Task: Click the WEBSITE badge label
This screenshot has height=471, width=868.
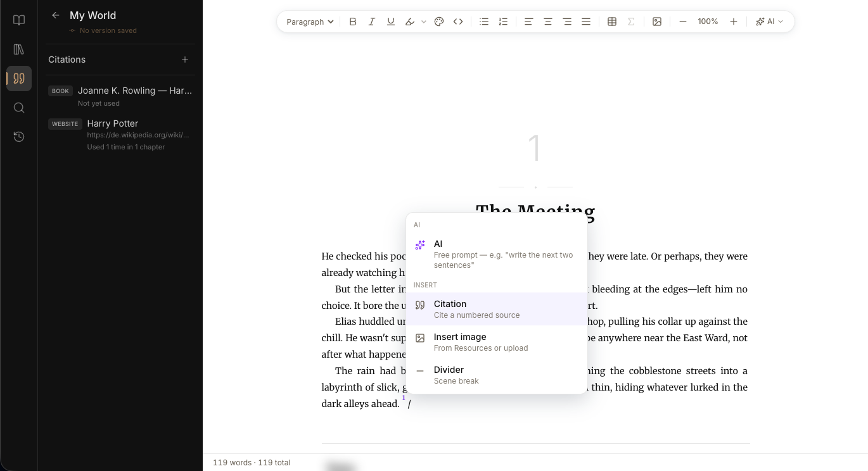Action: point(65,124)
